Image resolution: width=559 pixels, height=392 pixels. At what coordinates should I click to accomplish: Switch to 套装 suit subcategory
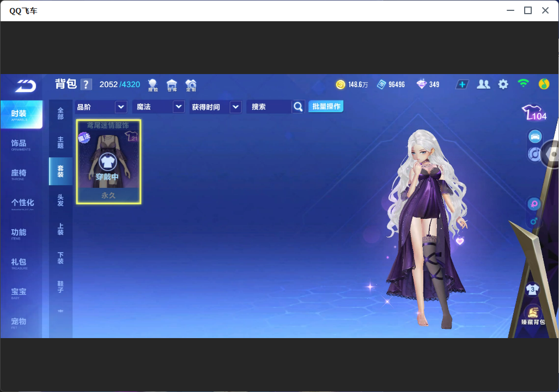pos(60,171)
